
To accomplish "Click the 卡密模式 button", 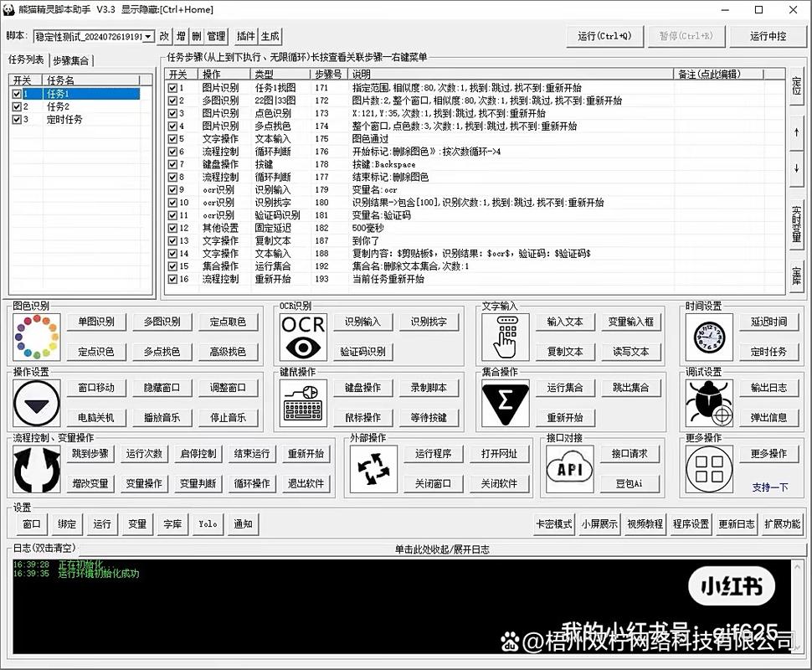I will click(554, 524).
